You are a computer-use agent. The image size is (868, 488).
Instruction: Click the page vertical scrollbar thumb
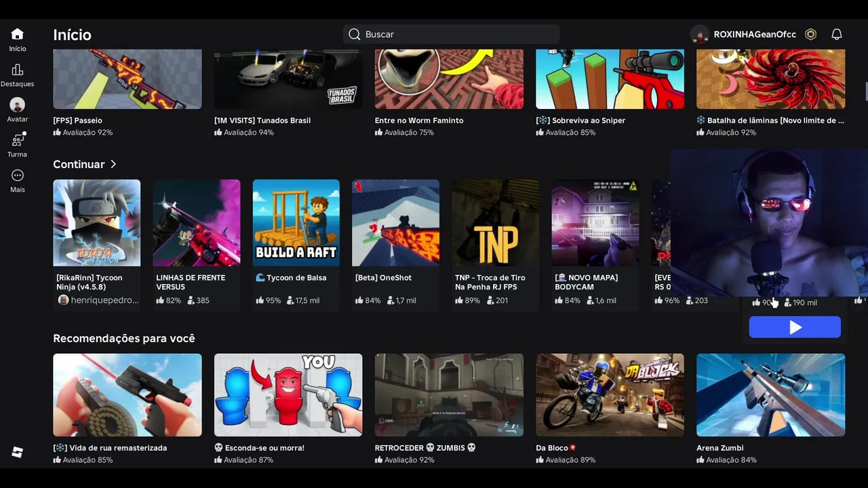tap(866, 91)
